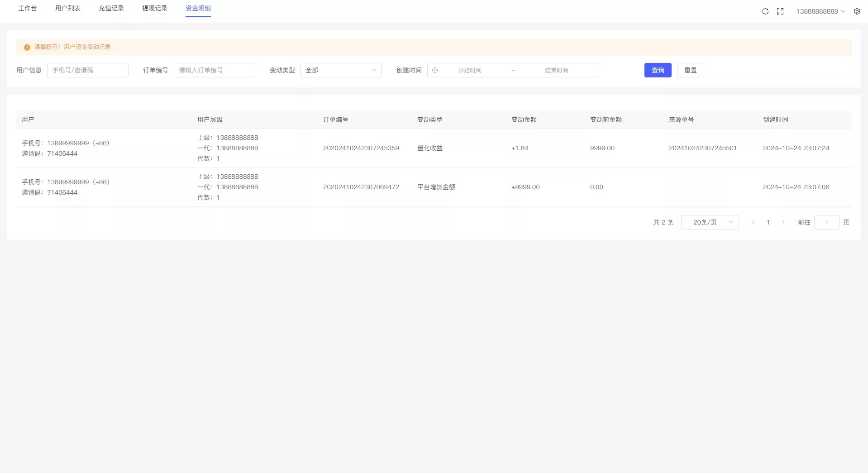
Task: Expand the 变动类型 filter dropdown
Action: click(x=341, y=70)
